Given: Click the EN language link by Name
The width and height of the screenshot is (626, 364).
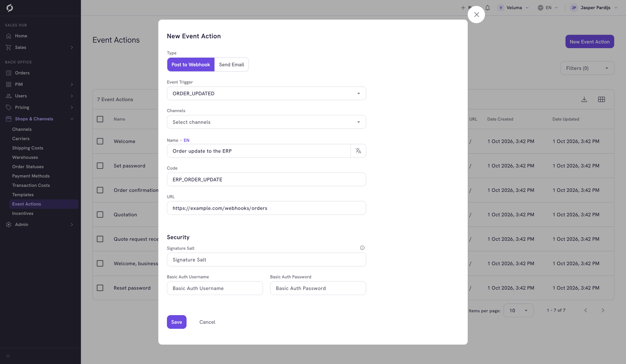Looking at the screenshot, I should click(x=186, y=140).
